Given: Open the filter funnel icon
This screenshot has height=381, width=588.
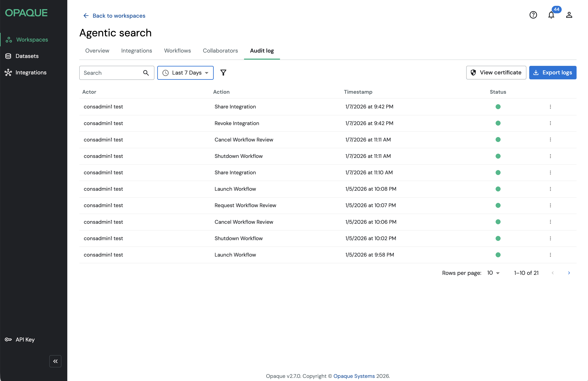Looking at the screenshot, I should tap(223, 73).
